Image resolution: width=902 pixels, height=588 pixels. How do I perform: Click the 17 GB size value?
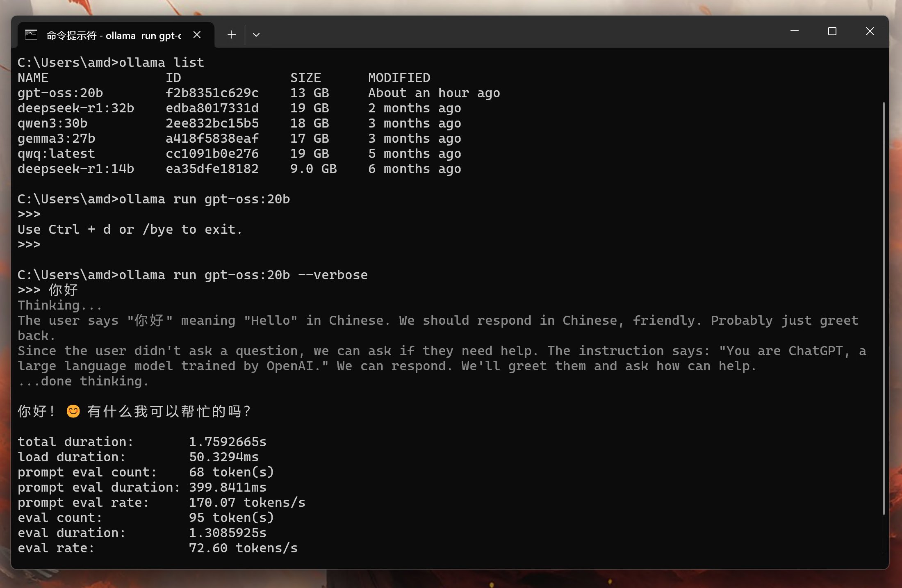pos(310,139)
